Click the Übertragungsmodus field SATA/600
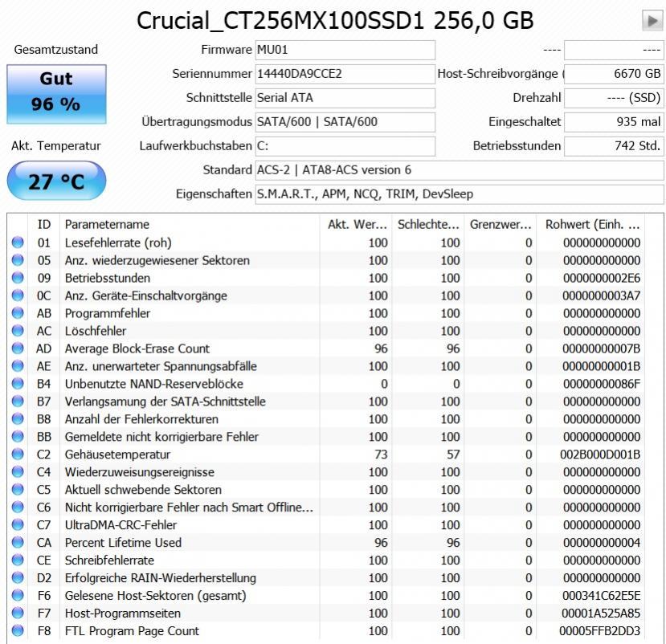 click(x=345, y=122)
